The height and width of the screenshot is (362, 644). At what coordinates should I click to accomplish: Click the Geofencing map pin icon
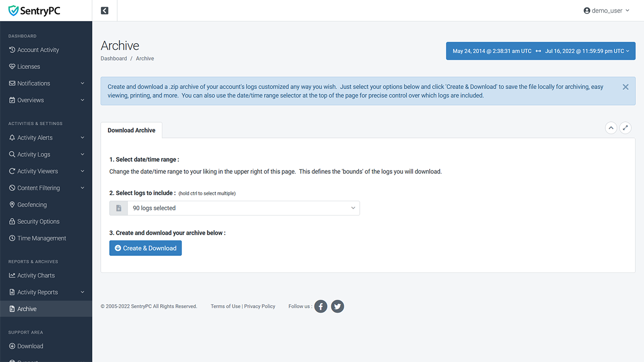tap(13, 205)
